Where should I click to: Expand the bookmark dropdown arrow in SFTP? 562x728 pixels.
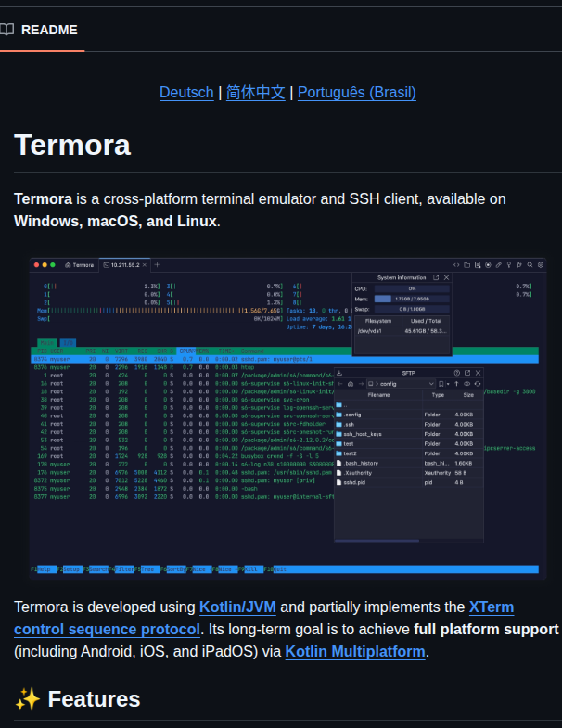pos(448,385)
